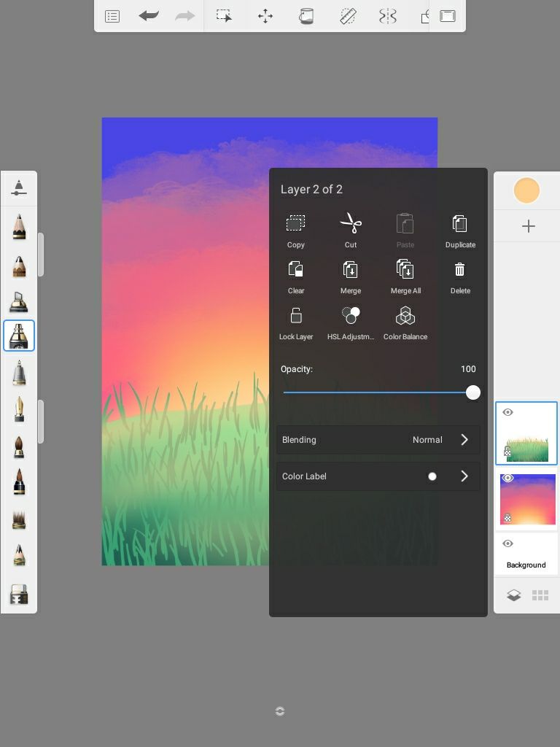This screenshot has height=747, width=560.
Task: Click the upper brush palette scroll handle
Action: (x=41, y=255)
